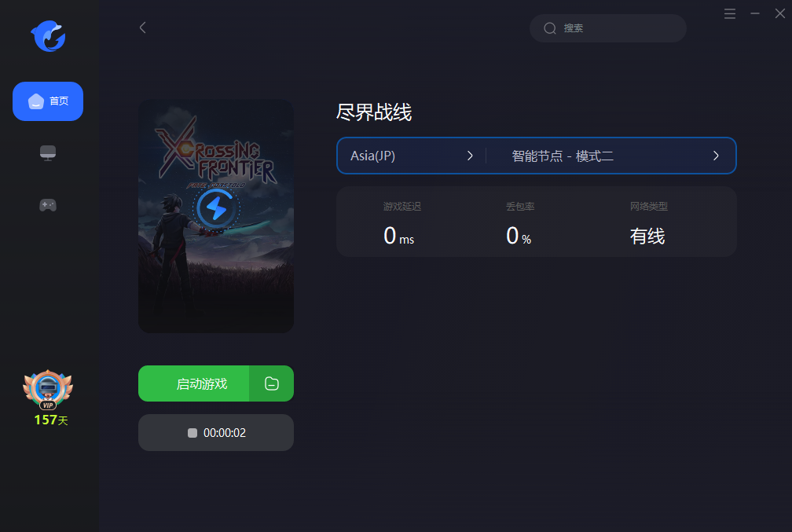Screen dimensions: 792x532
Task: Click the 有线 network type value
Action: tap(647, 236)
